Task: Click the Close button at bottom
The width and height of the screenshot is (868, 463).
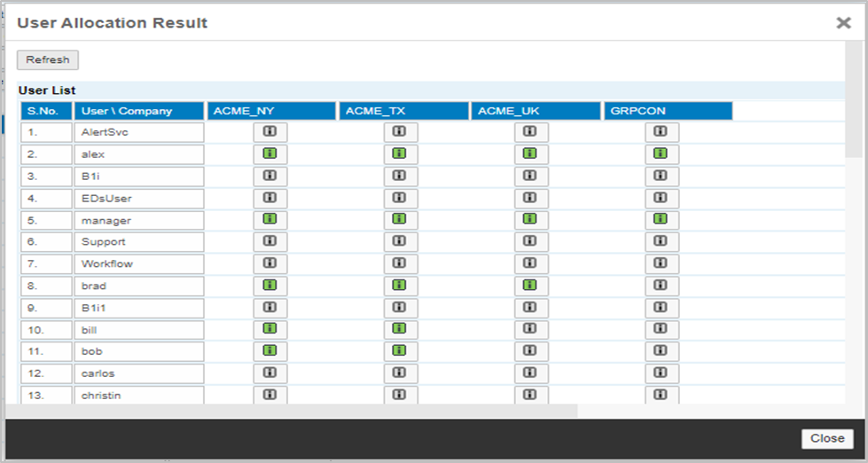Action: click(x=826, y=438)
